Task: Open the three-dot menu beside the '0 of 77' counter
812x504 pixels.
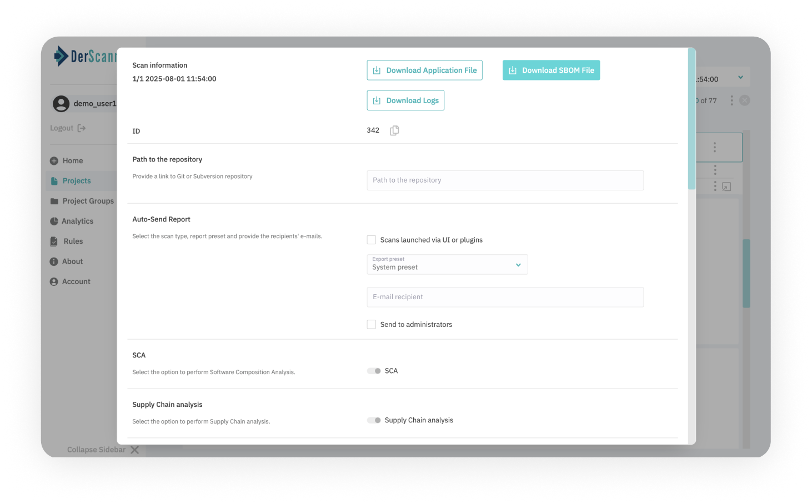Action: (731, 100)
